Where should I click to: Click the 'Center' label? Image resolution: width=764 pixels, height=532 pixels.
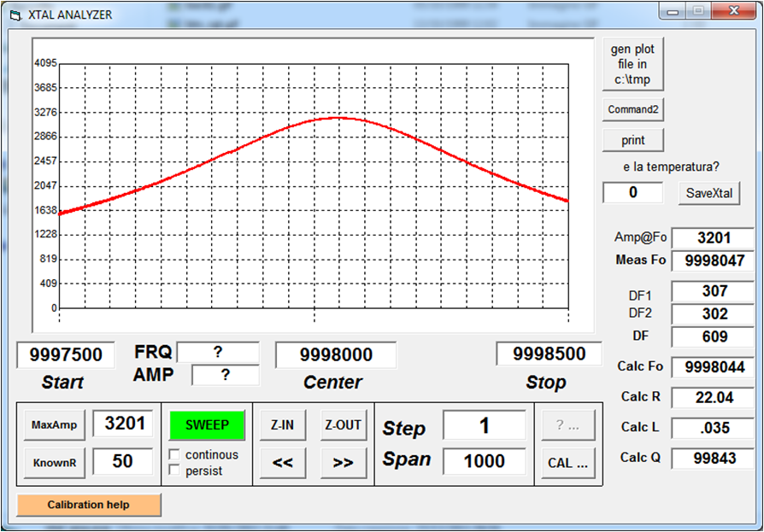(x=332, y=382)
